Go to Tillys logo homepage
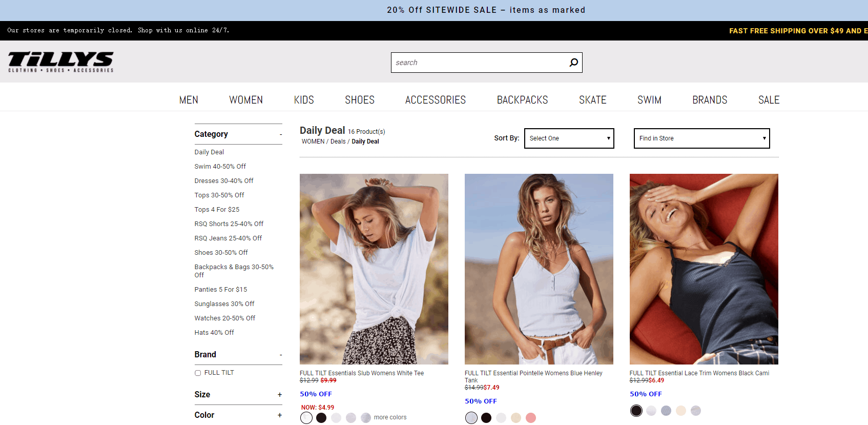868x425 pixels. point(60,62)
